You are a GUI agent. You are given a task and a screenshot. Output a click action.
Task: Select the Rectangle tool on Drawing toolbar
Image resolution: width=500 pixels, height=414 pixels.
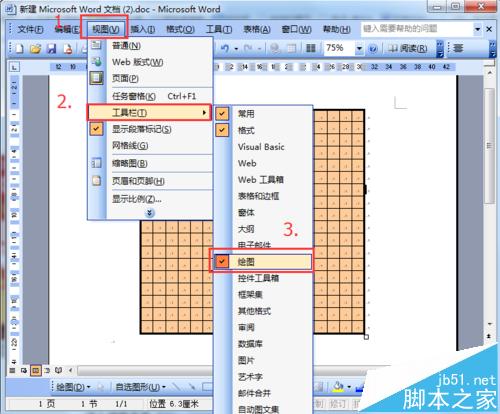[x=207, y=387]
